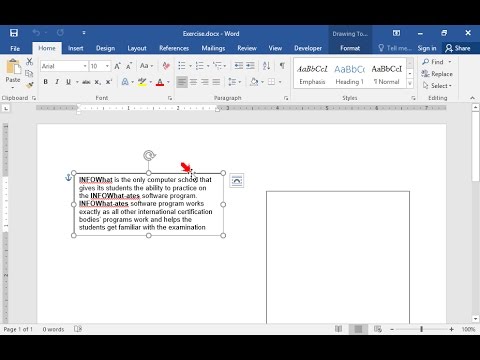The width and height of the screenshot is (480, 360).
Task: Open the font size dropdown
Action: tap(107, 66)
